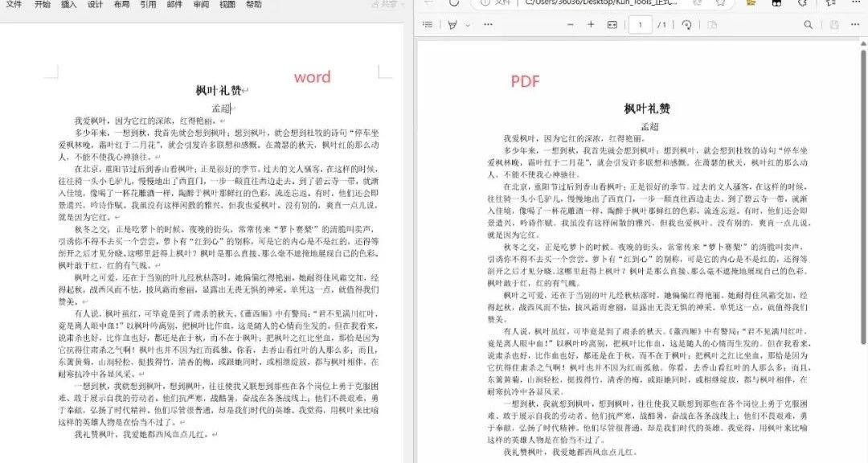868x463 pixels.
Task: Add page to favorites with star icon
Action: pyautogui.click(x=720, y=2)
